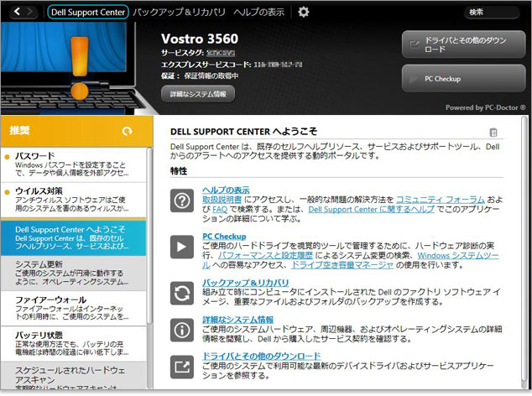Click the download export icon beside drivers section

(x=182, y=367)
